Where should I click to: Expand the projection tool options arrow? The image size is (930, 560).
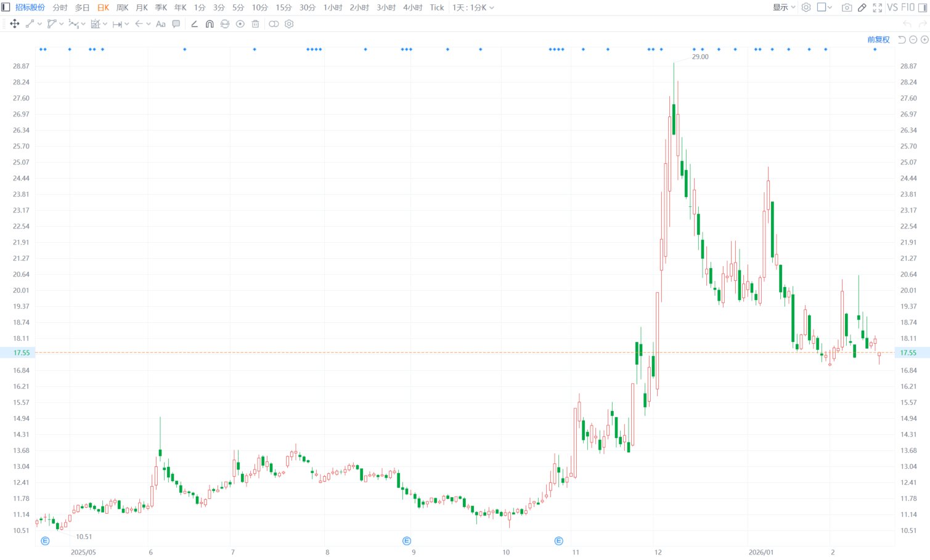coord(105,24)
